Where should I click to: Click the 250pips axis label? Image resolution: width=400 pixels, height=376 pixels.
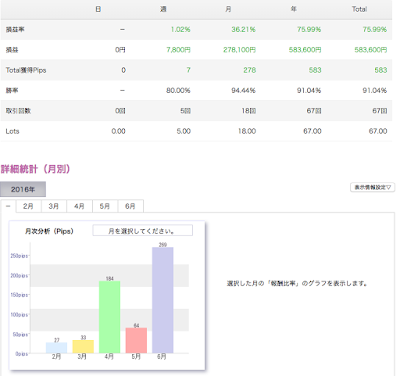pyautogui.click(x=19, y=256)
